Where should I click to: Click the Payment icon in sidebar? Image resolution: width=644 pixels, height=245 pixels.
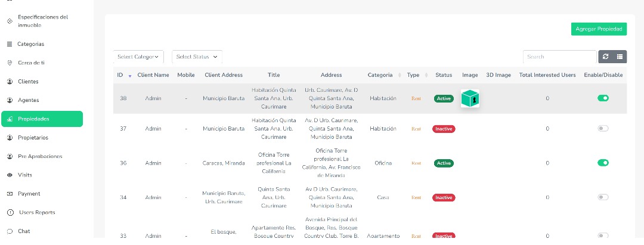(10, 194)
